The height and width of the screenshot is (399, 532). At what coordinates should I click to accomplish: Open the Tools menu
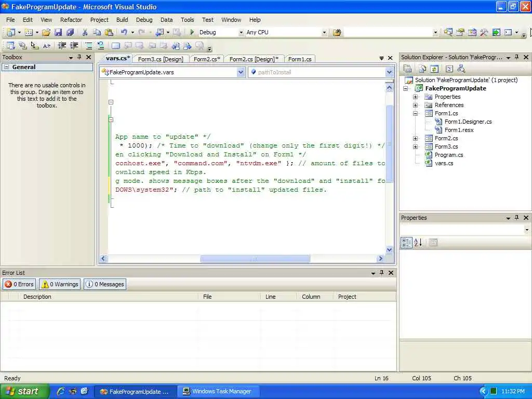[x=187, y=20]
